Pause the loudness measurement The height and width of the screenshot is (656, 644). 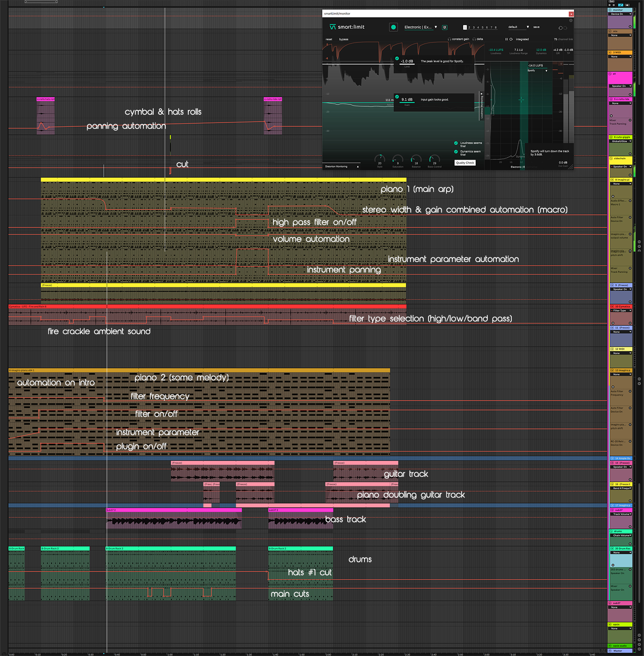coord(506,39)
